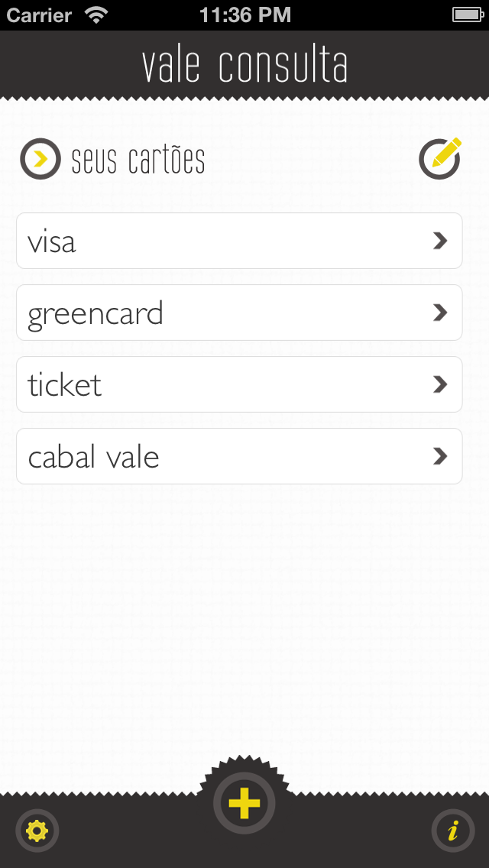Expand the visa row chevron
The height and width of the screenshot is (868, 489).
coord(440,241)
